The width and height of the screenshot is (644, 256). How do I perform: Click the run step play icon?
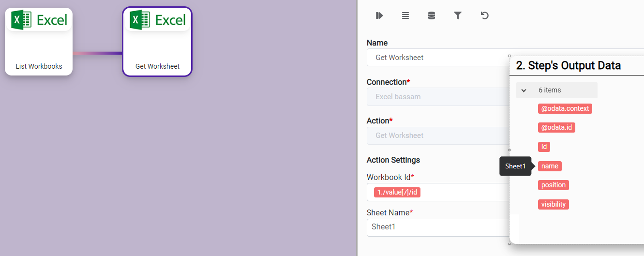coord(379,15)
